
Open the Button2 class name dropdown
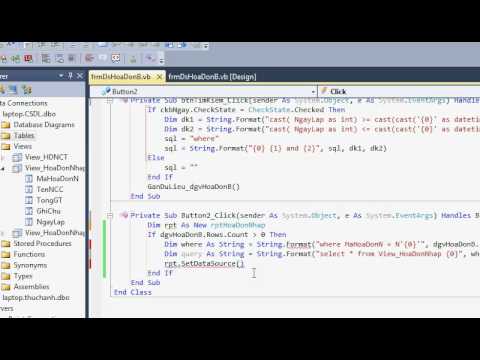[x=313, y=91]
